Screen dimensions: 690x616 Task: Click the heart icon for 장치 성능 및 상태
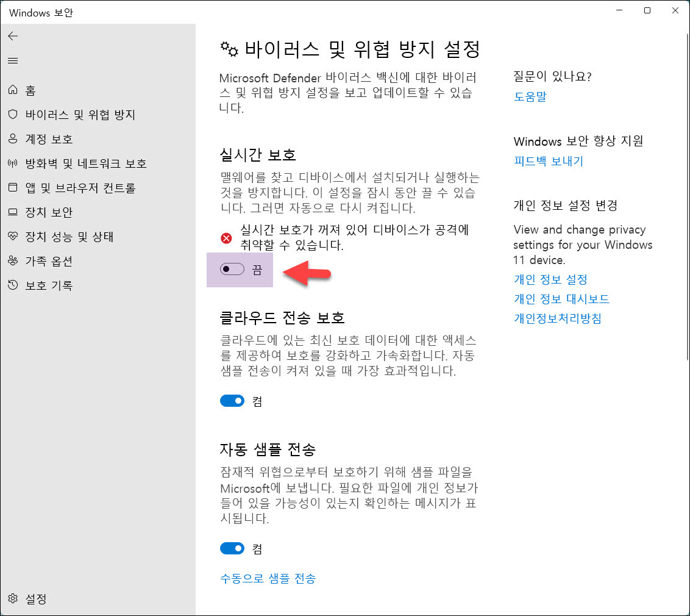(13, 237)
